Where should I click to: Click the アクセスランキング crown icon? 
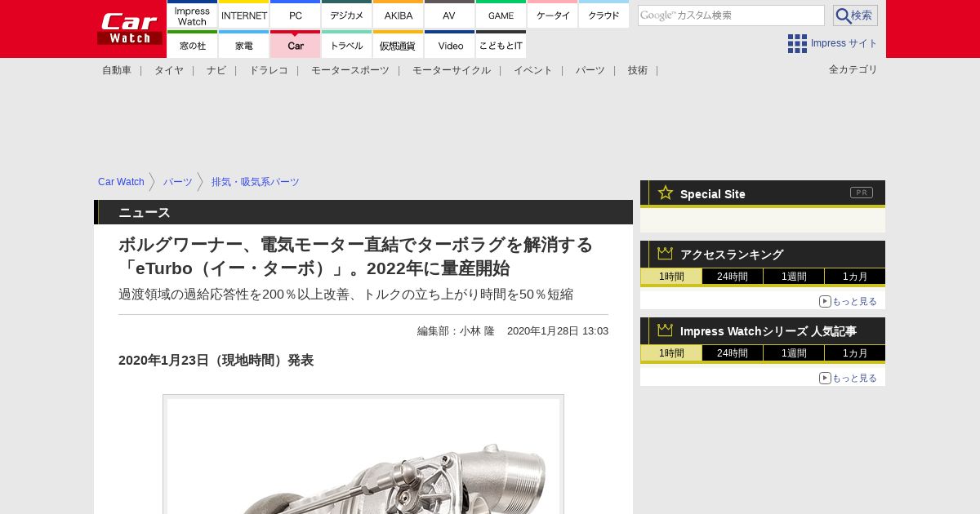(666, 254)
